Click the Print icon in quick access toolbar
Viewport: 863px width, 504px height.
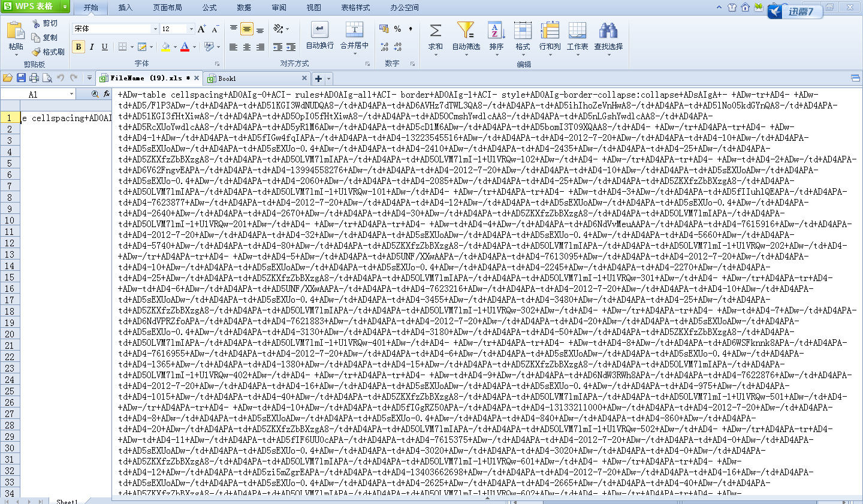(34, 78)
